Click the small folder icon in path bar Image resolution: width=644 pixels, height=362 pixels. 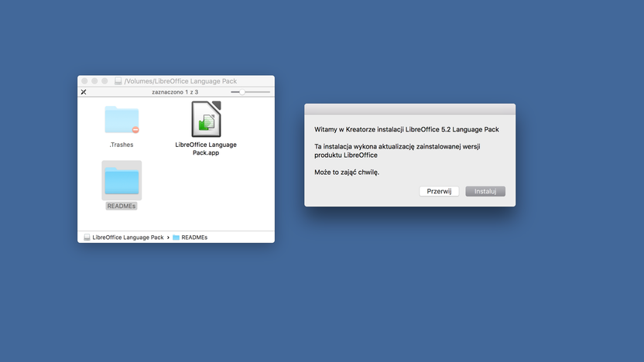(176, 237)
